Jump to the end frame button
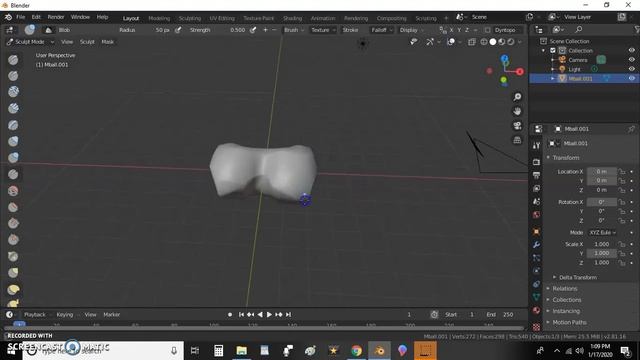Image resolution: width=640 pixels, height=360 pixels. point(288,315)
